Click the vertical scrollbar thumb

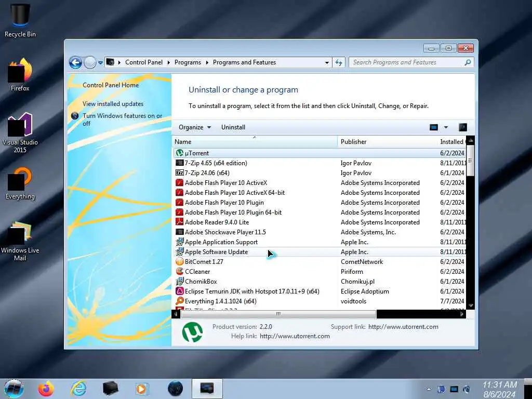[470, 161]
